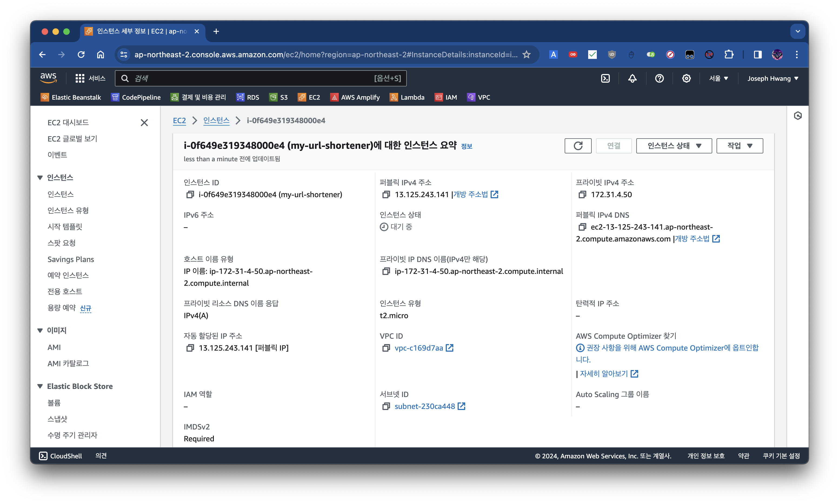Viewport: 839px width, 504px height.
Task: Refresh the instance summary
Action: [x=578, y=146]
